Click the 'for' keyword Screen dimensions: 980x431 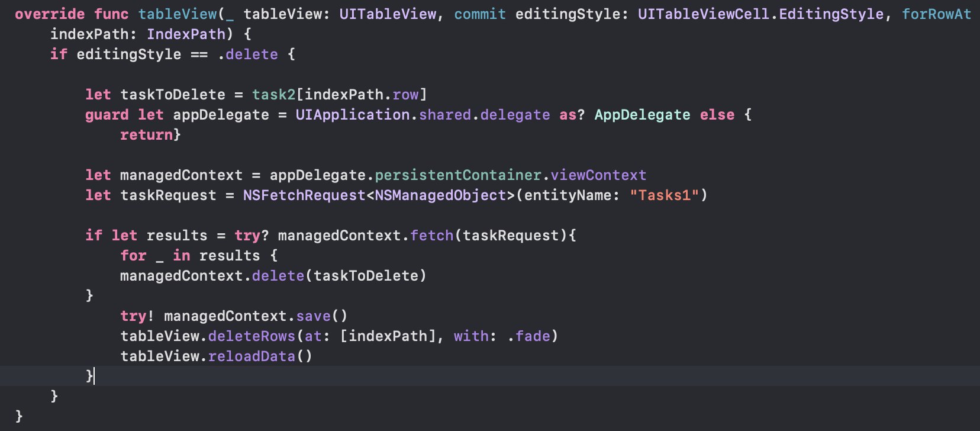[133, 255]
